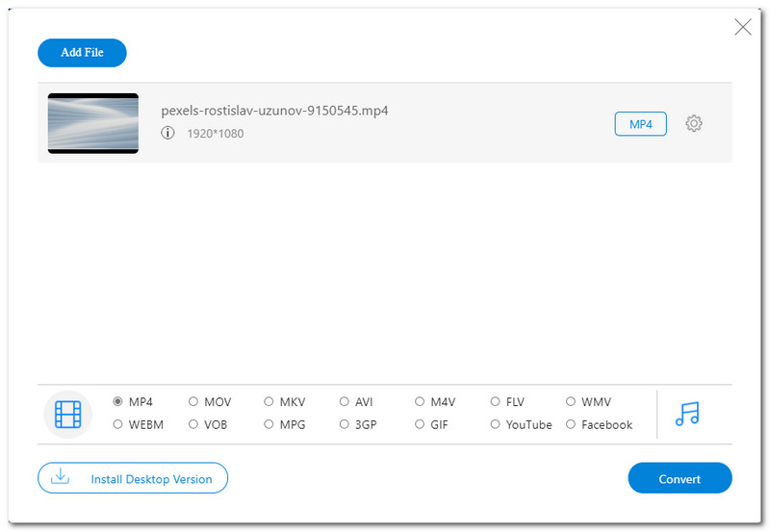
Task: Close the converter window
Action: click(743, 27)
